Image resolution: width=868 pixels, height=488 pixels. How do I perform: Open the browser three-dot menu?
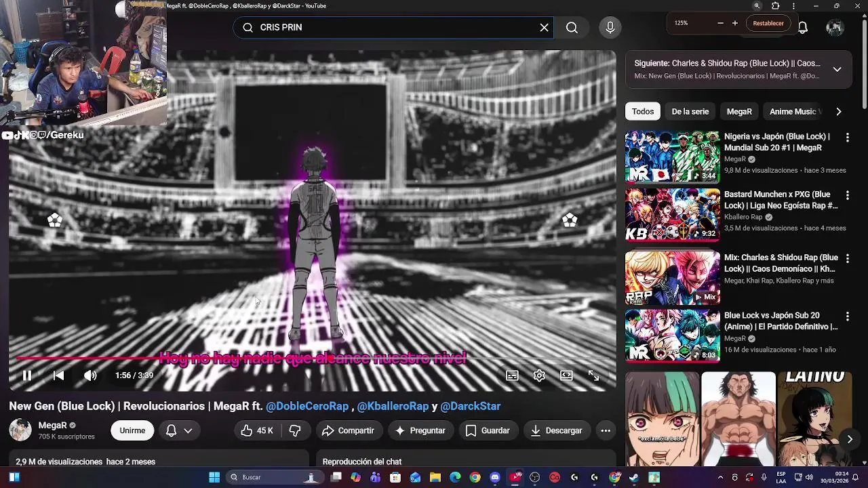[793, 6]
